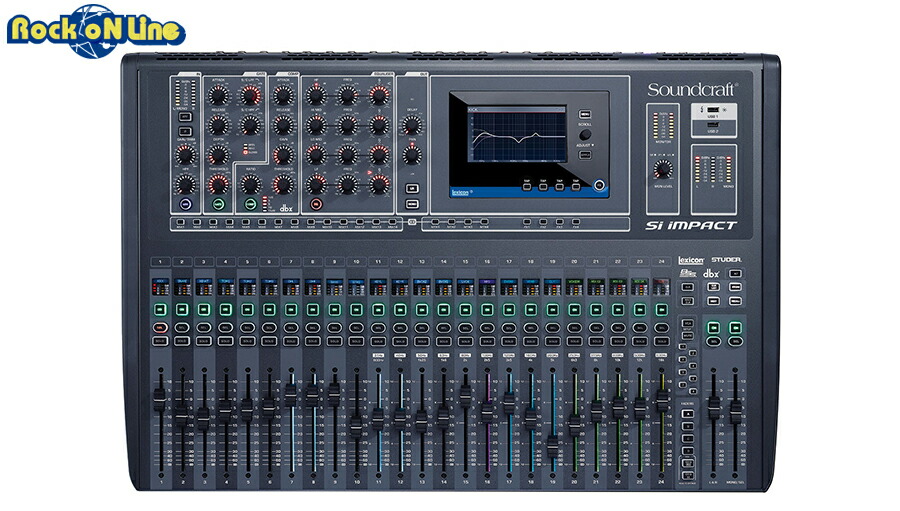
Task: Toggle the MONO master ON button
Action: tap(735, 328)
